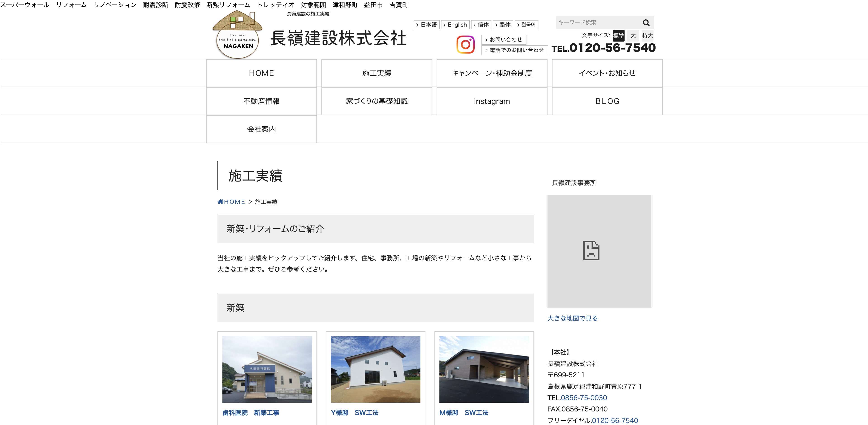Click the TEL.0120-56-7540 header number

[604, 48]
